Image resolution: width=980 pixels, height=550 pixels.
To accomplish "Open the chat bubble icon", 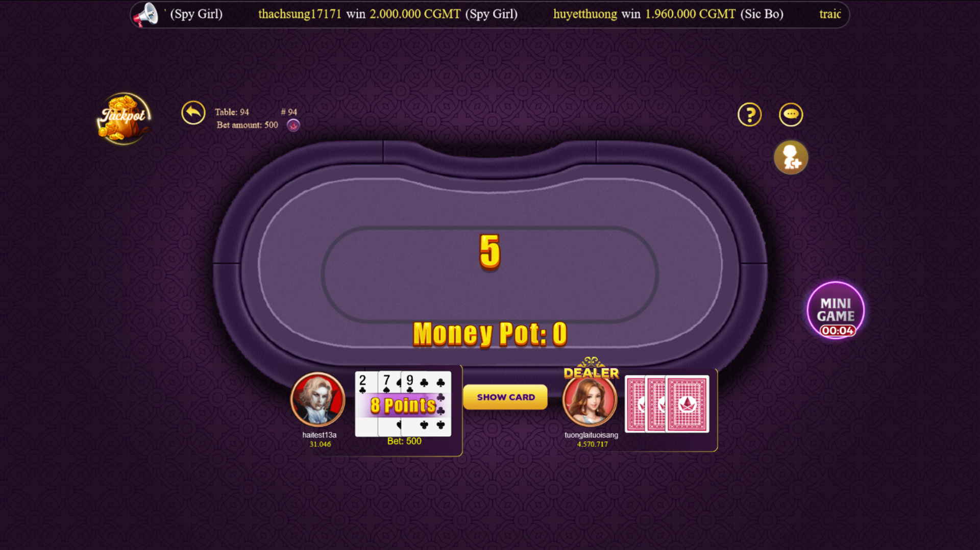I will [x=791, y=114].
